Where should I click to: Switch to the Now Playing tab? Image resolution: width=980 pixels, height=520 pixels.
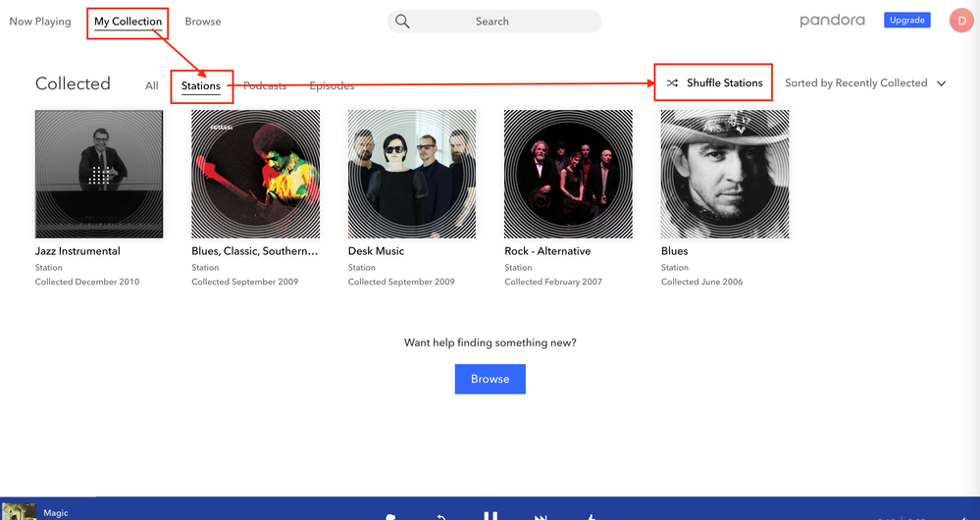(40, 22)
